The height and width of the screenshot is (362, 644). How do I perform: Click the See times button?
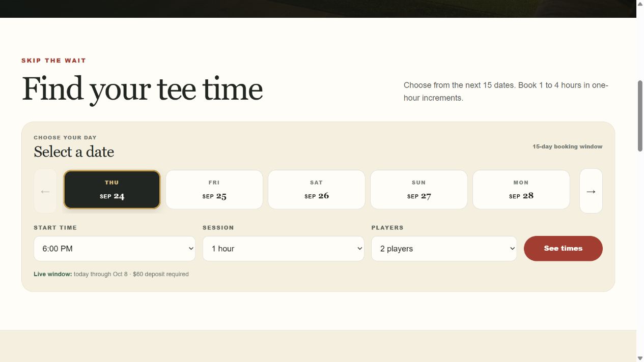coord(563,249)
